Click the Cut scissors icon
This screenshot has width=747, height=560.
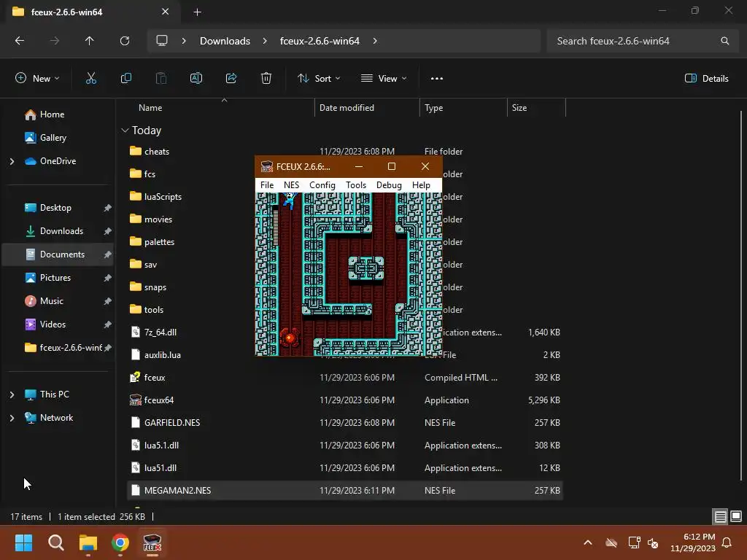91,79
